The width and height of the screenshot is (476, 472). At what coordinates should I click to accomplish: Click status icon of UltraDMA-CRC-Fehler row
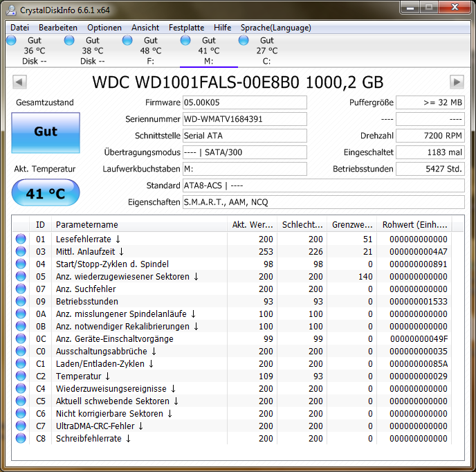pos(21,426)
